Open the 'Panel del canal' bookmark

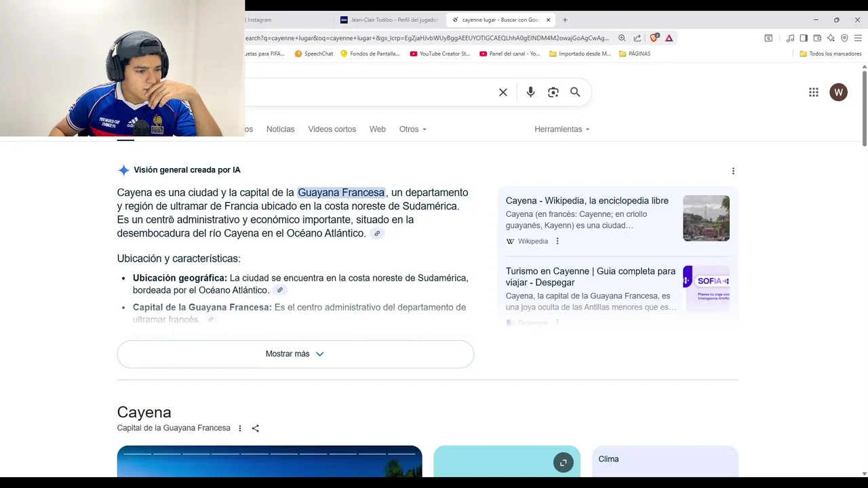click(x=510, y=54)
